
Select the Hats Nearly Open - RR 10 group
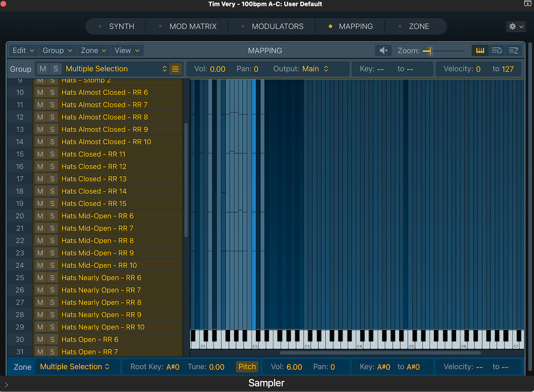[x=103, y=327]
